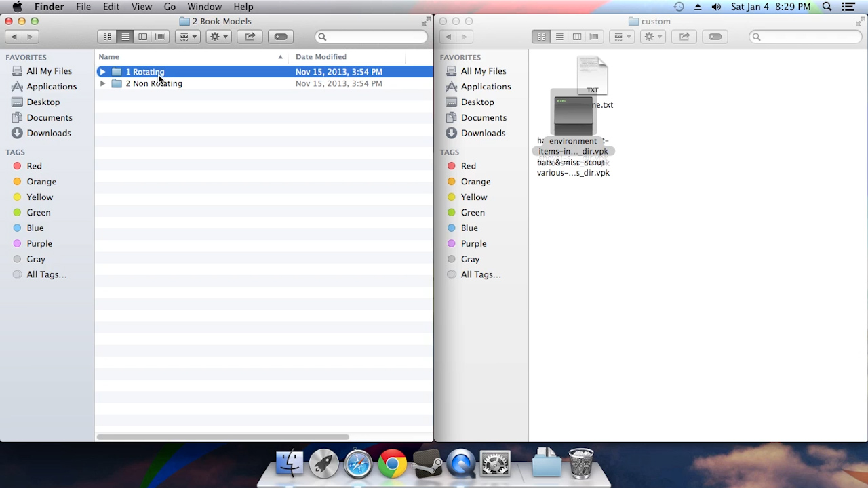
Task: Launch Google Chrome from the Dock
Action: pos(393,464)
